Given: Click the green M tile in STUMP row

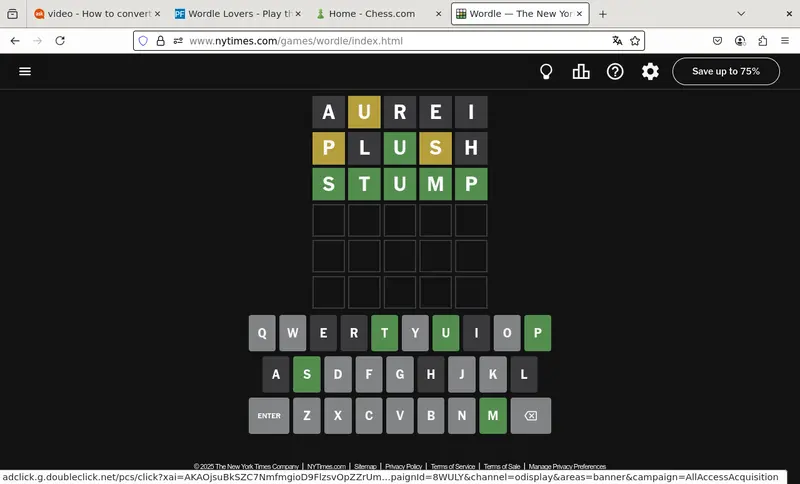Looking at the screenshot, I should [435, 184].
